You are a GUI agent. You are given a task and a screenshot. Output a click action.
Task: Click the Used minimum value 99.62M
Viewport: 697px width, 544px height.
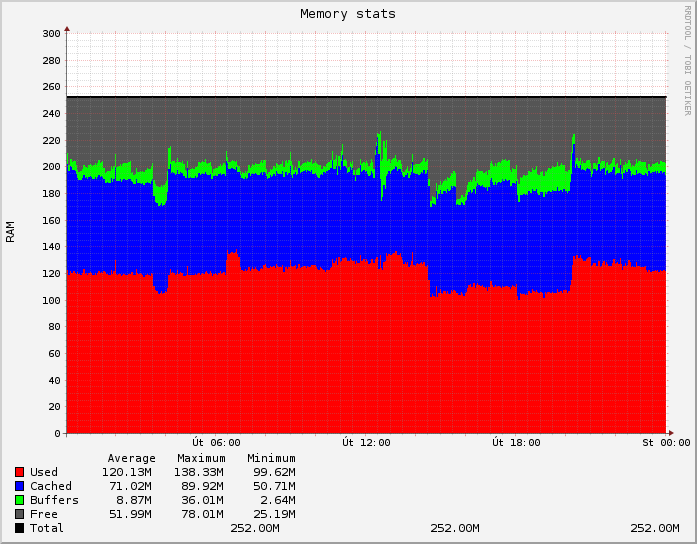(x=274, y=472)
